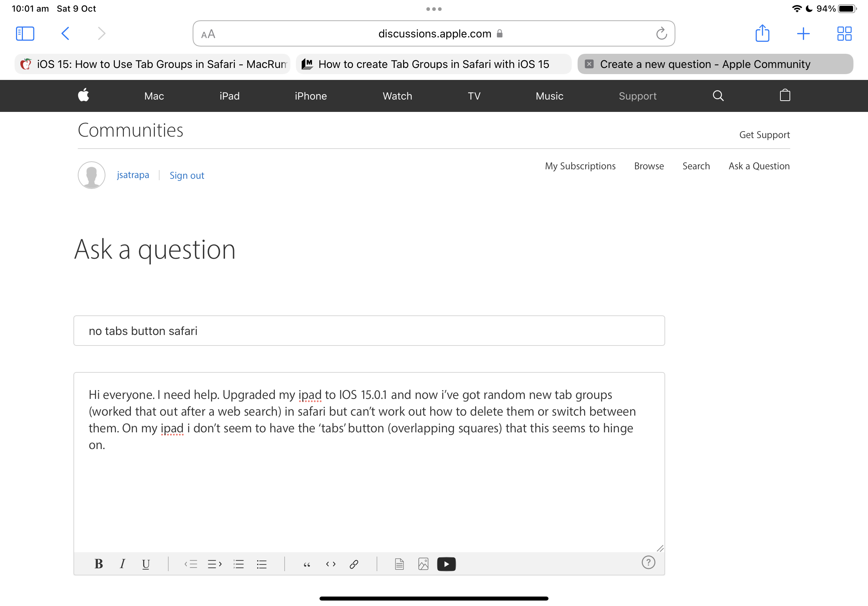
Task: Insert a numbered list
Action: (x=238, y=564)
